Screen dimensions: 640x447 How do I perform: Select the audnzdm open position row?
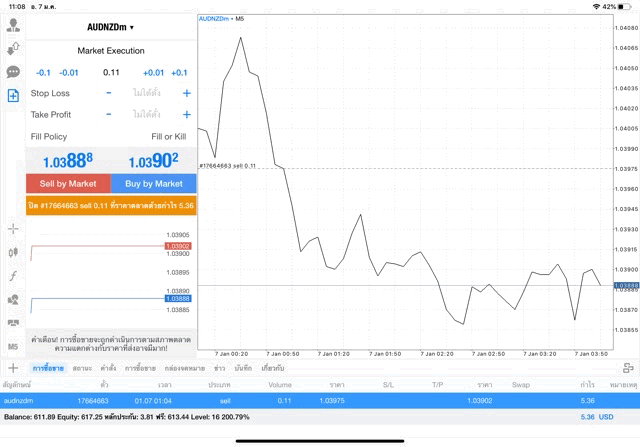coord(300,400)
